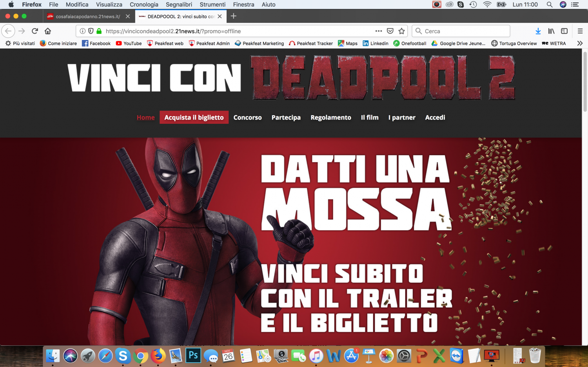Open the Firefox hamburger menu
This screenshot has width=588, height=367.
tap(580, 31)
